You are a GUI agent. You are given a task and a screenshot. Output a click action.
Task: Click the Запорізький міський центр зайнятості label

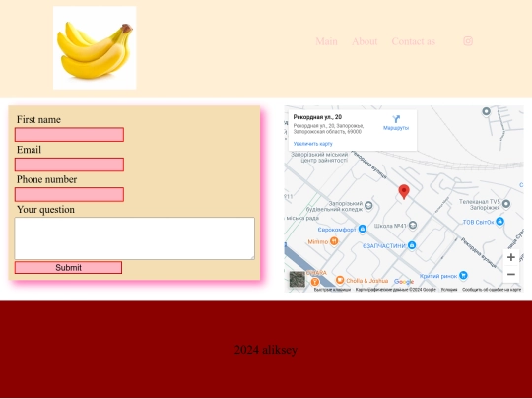coord(319,157)
